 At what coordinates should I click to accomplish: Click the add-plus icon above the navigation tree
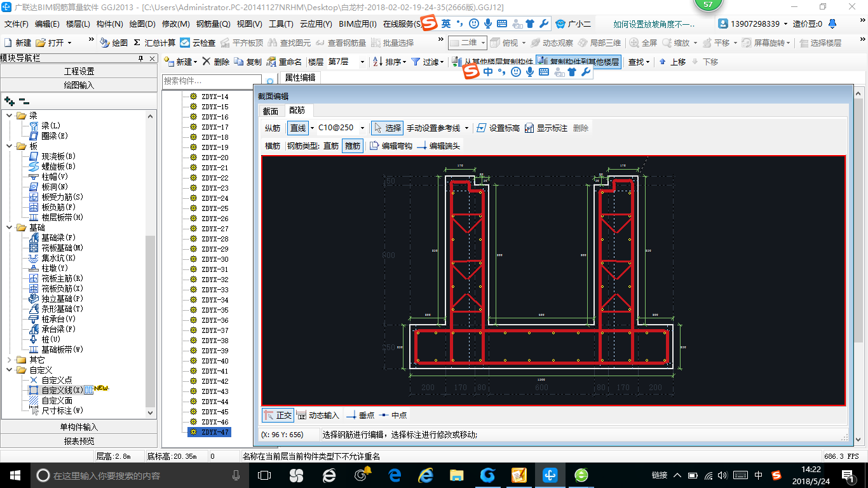tap(9, 100)
